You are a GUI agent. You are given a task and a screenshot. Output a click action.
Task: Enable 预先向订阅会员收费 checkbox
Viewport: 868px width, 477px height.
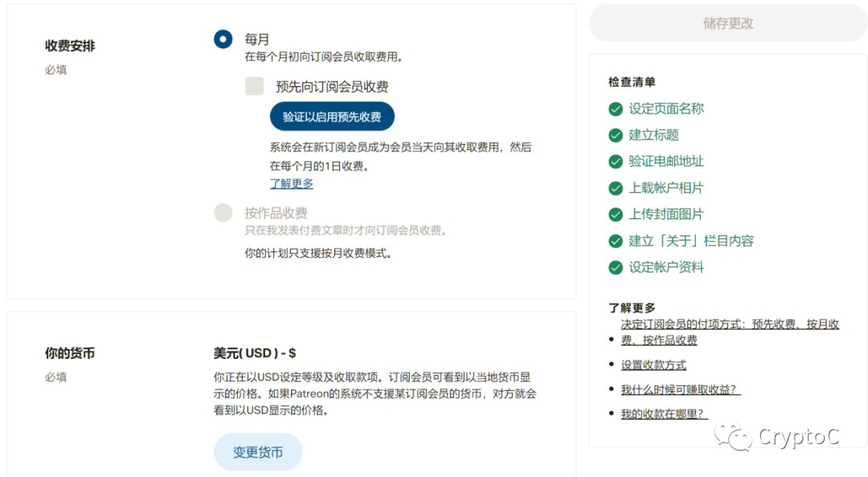point(254,87)
